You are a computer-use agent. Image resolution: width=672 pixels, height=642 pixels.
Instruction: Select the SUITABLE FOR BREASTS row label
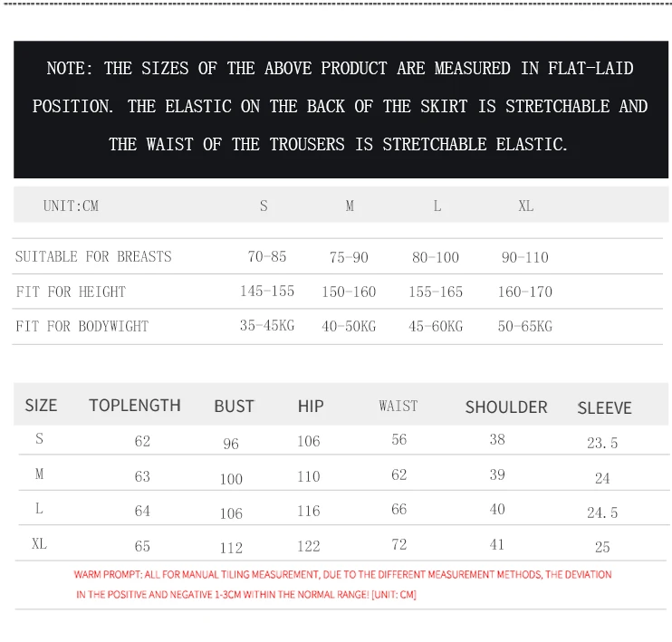pos(93,256)
